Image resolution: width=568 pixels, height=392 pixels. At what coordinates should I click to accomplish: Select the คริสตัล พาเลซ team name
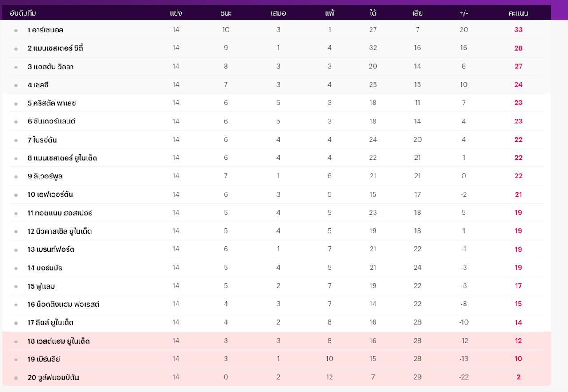(x=52, y=103)
